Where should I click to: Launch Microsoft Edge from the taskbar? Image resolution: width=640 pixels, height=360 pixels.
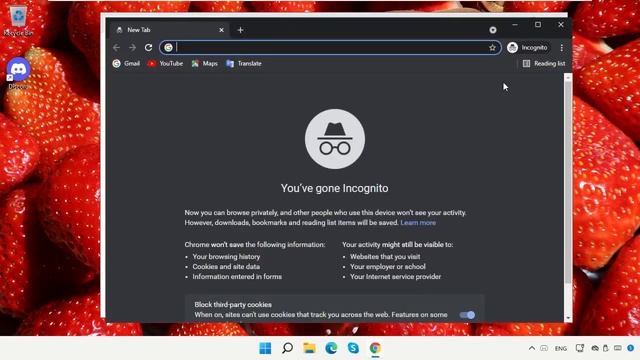point(331,348)
